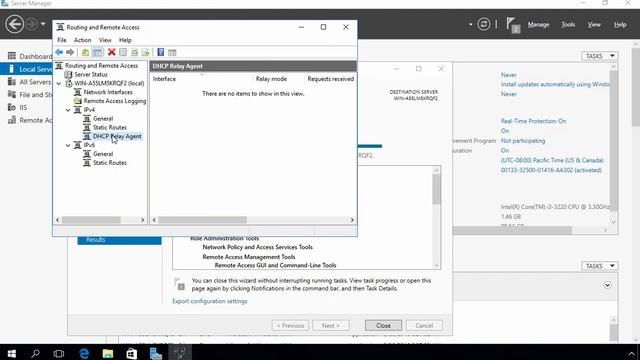
Task: Open dropdown arrow beside Server Manager refresh icon
Action: (471, 24)
